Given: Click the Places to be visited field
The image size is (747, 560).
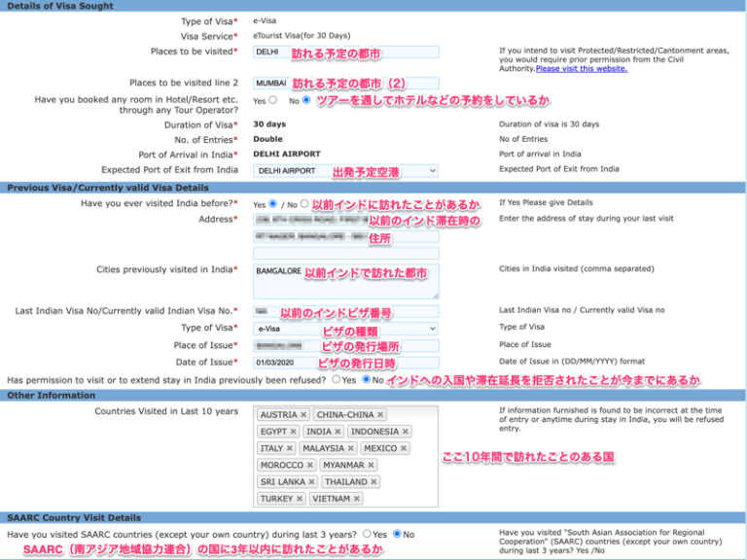Looking at the screenshot, I should pos(345,52).
